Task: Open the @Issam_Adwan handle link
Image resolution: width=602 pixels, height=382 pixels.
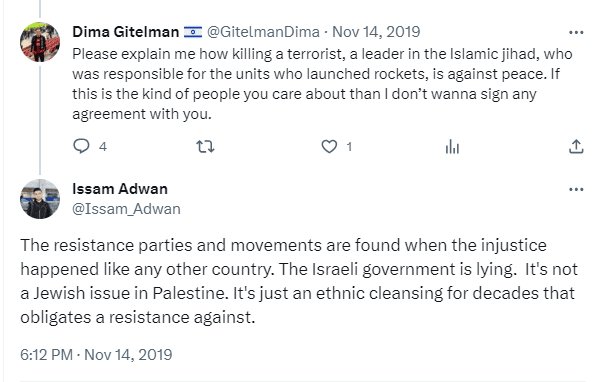Action: [x=126, y=209]
